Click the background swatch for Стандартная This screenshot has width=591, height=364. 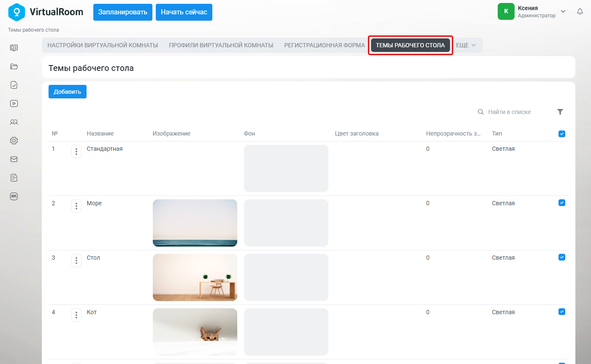point(286,168)
